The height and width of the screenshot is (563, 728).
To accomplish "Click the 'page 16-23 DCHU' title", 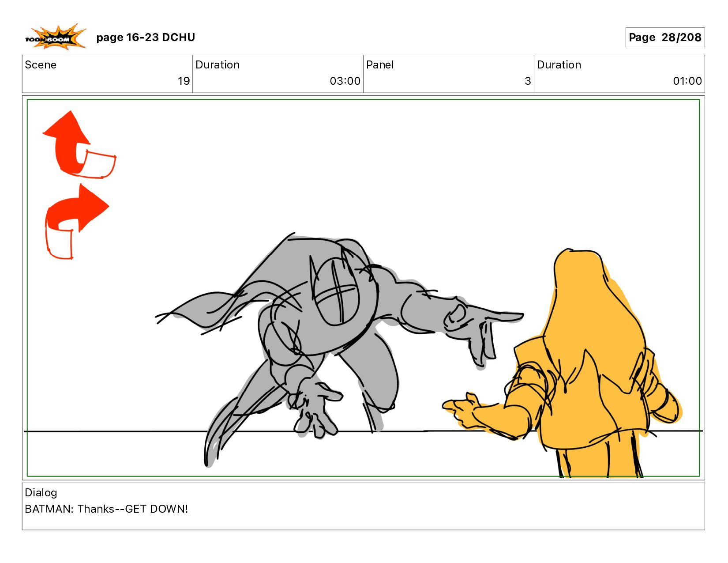I will tap(146, 38).
